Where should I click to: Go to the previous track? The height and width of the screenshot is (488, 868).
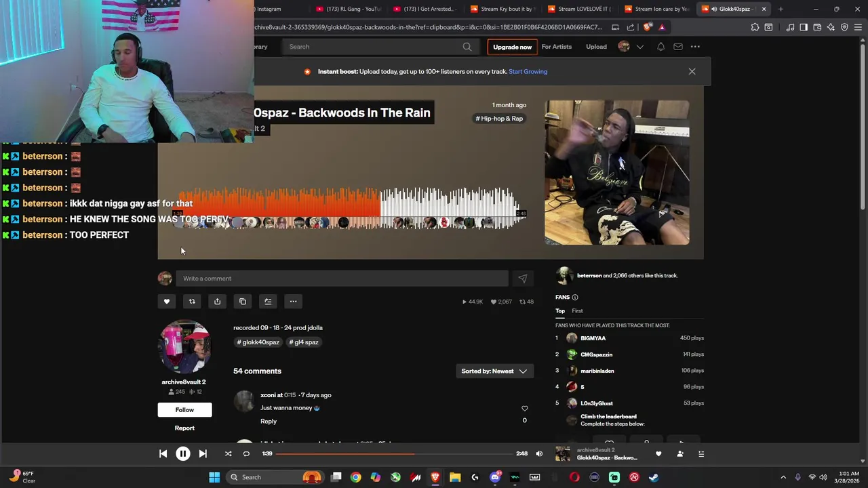(x=163, y=454)
